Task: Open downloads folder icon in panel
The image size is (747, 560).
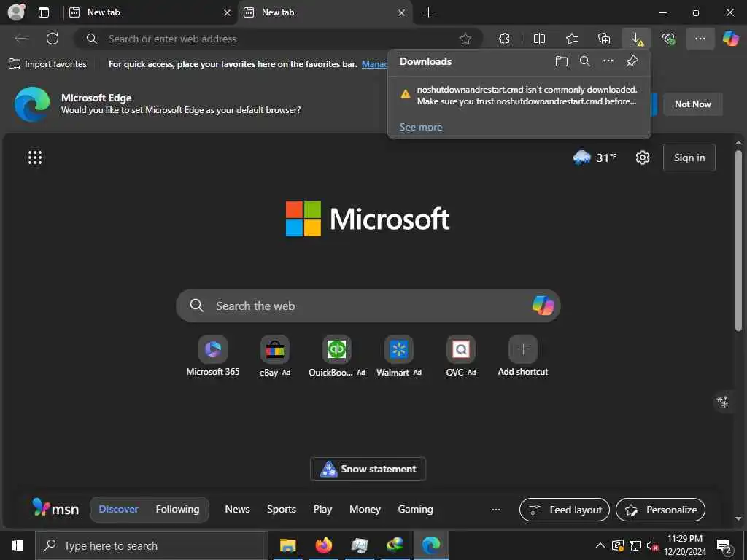Action: 562,61
